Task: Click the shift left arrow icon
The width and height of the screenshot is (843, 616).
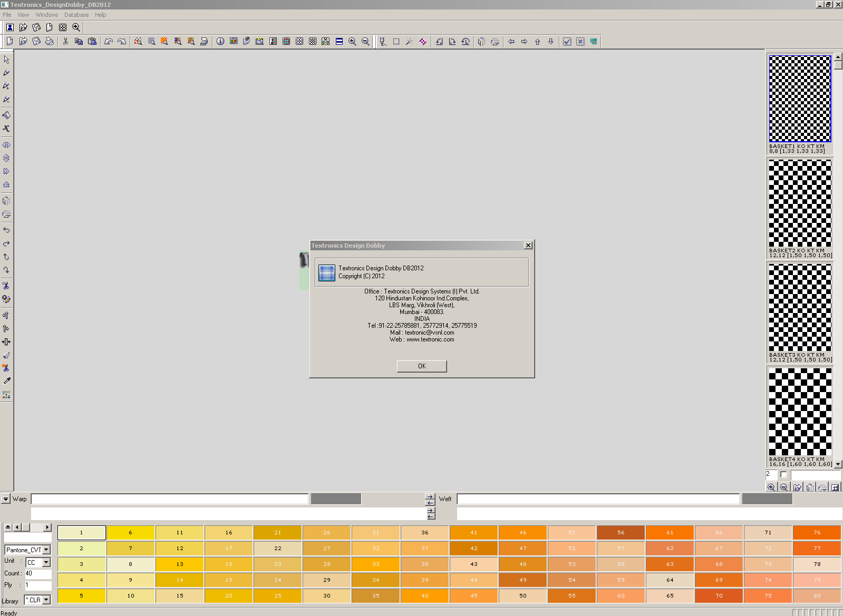Action: coord(511,42)
